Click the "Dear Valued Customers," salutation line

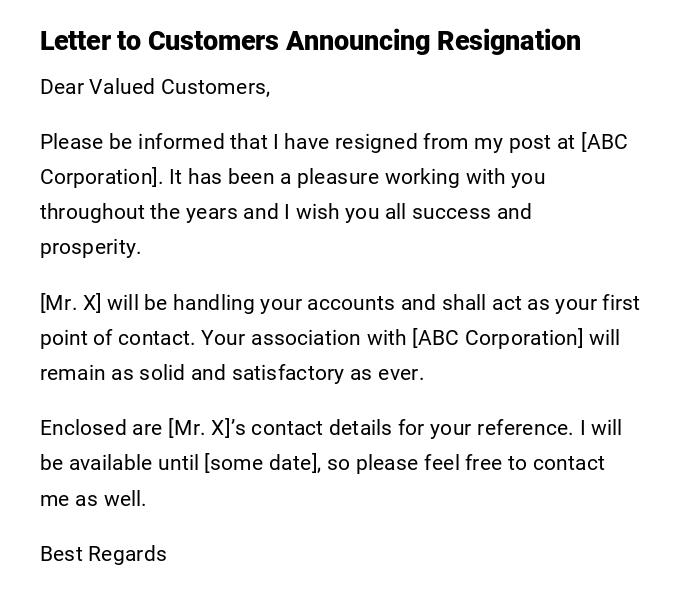click(x=155, y=87)
